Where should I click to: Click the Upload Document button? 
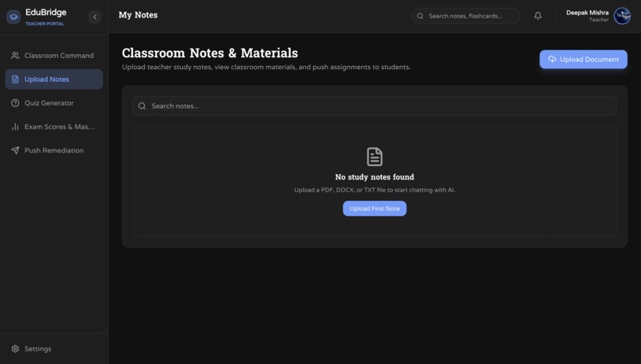click(x=584, y=60)
